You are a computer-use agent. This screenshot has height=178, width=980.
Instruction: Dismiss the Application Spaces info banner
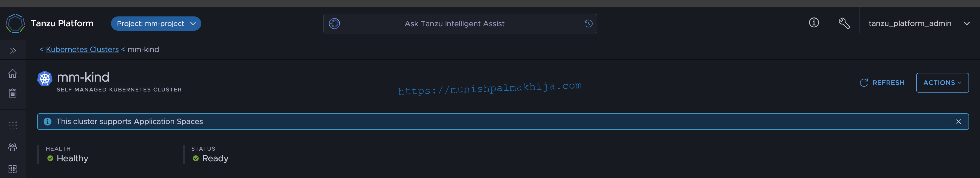[958, 122]
